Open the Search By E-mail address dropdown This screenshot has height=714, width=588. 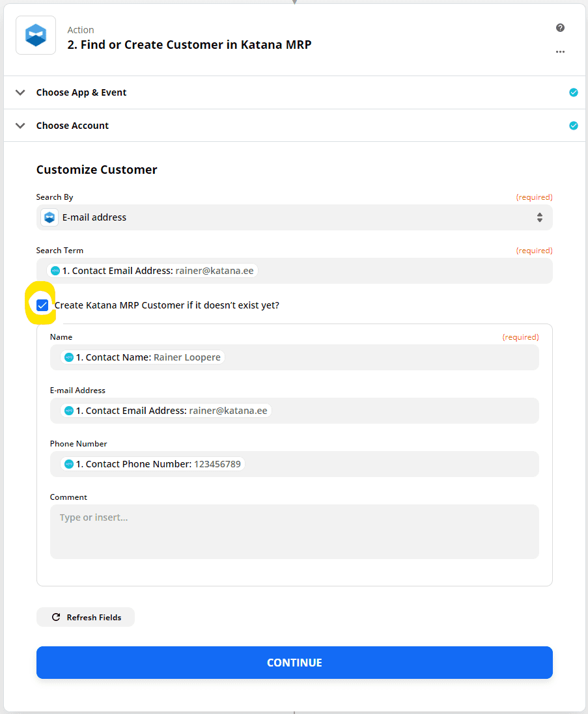[x=294, y=217]
